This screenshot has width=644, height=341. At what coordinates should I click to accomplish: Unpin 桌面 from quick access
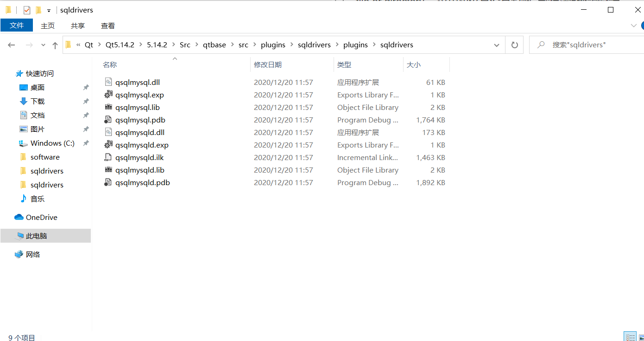point(86,87)
